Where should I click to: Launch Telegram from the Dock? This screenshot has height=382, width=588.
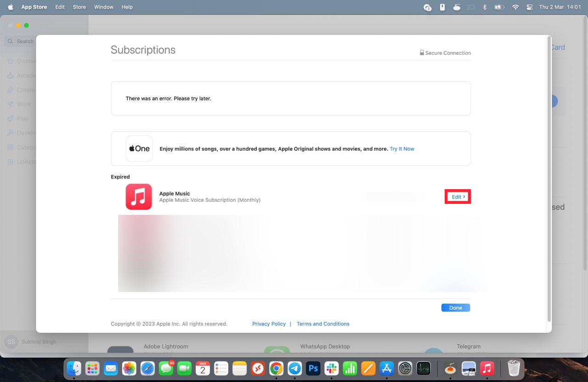pyautogui.click(x=294, y=368)
